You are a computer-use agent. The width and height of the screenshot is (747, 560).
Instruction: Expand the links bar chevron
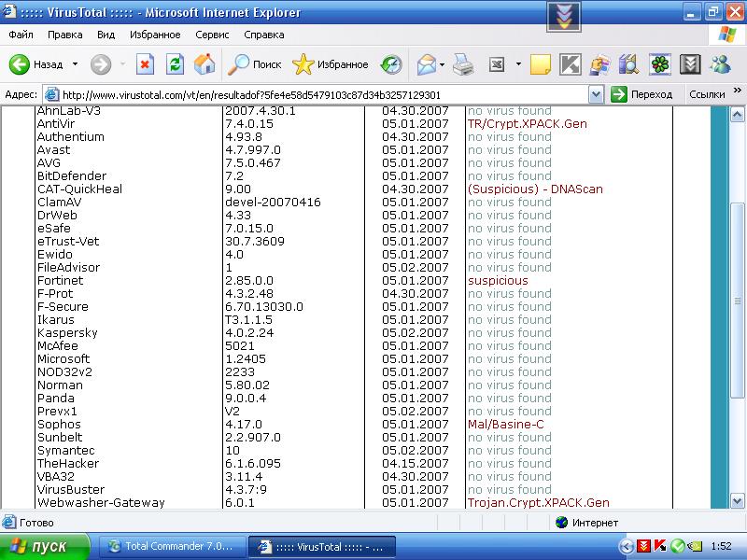(737, 91)
